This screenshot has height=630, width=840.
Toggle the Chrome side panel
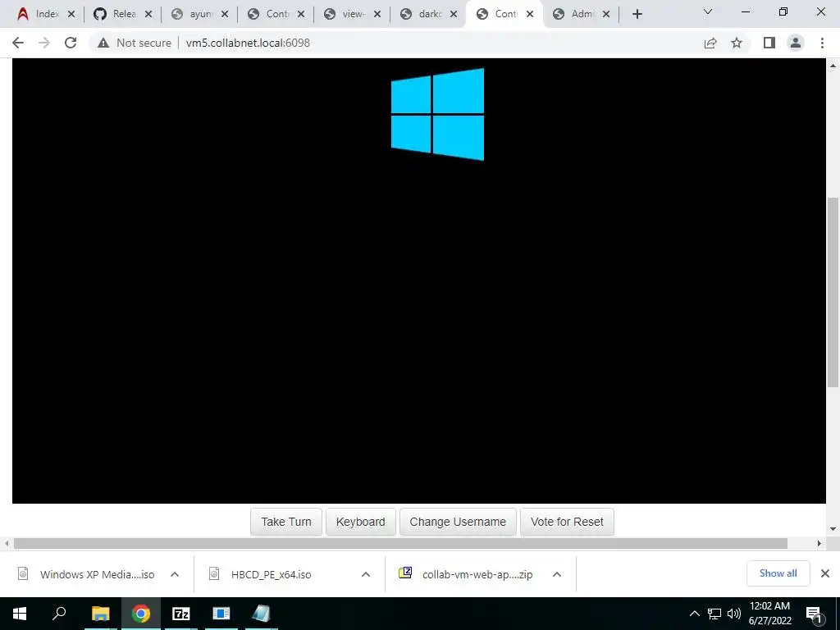coord(769,43)
